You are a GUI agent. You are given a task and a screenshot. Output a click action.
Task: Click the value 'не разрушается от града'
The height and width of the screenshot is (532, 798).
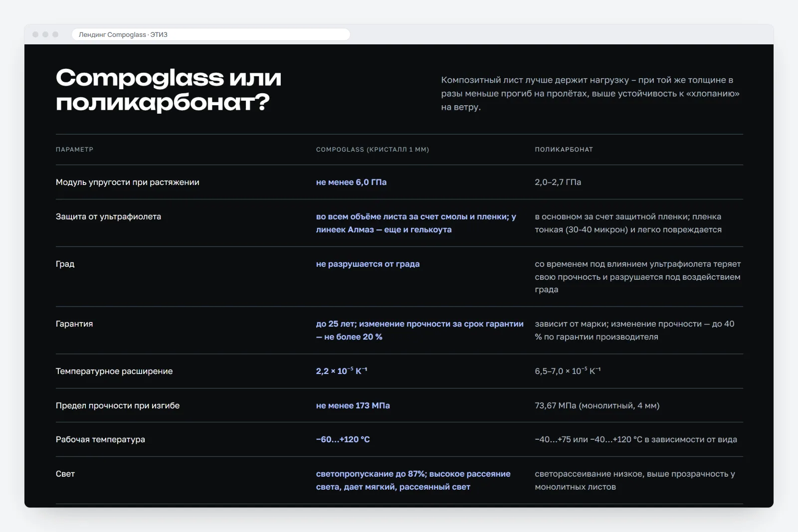click(x=368, y=264)
